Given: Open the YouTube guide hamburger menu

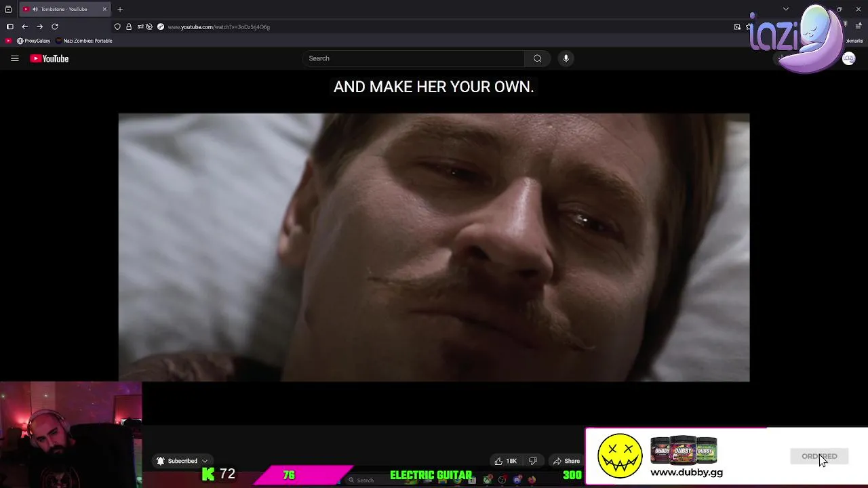Looking at the screenshot, I should point(14,58).
